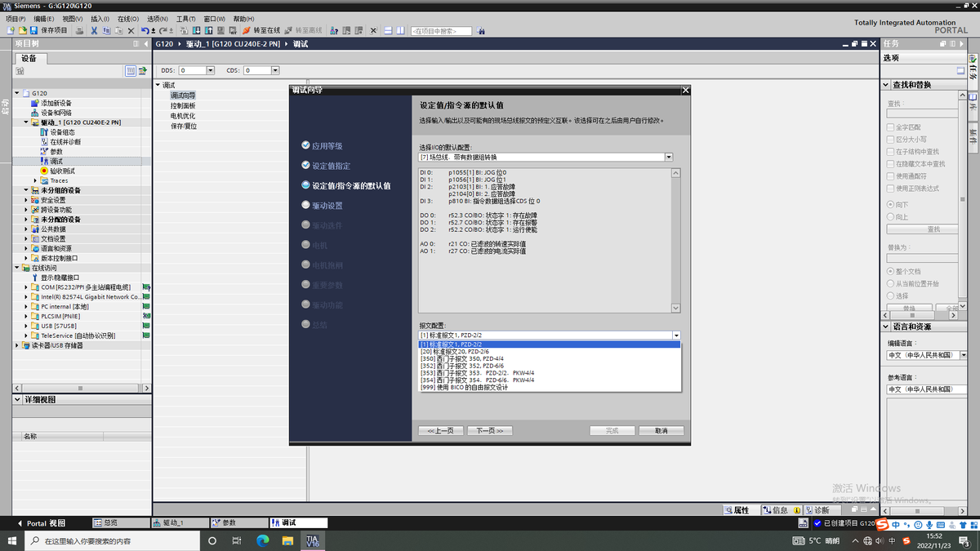Select the 向上 search direction radio
980x551 pixels.
891,216
